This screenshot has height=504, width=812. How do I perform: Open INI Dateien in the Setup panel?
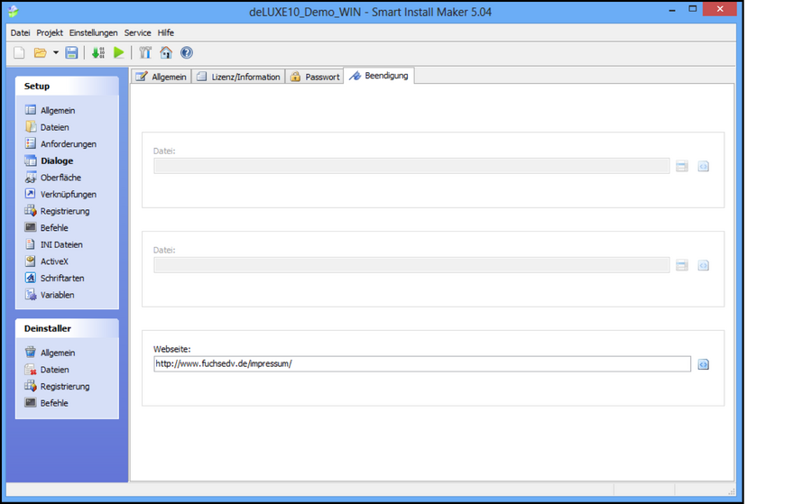coord(61,244)
